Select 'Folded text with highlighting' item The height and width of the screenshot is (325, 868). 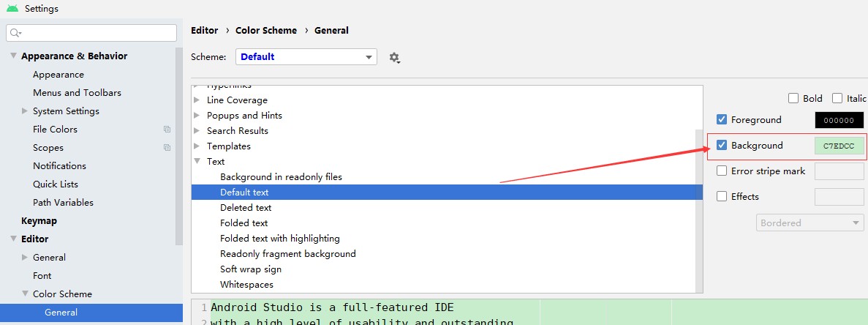point(280,239)
